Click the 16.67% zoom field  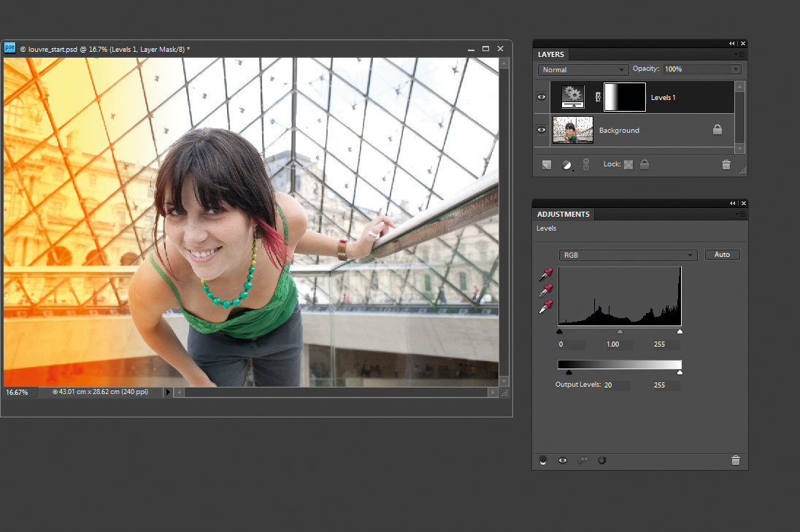[20, 392]
